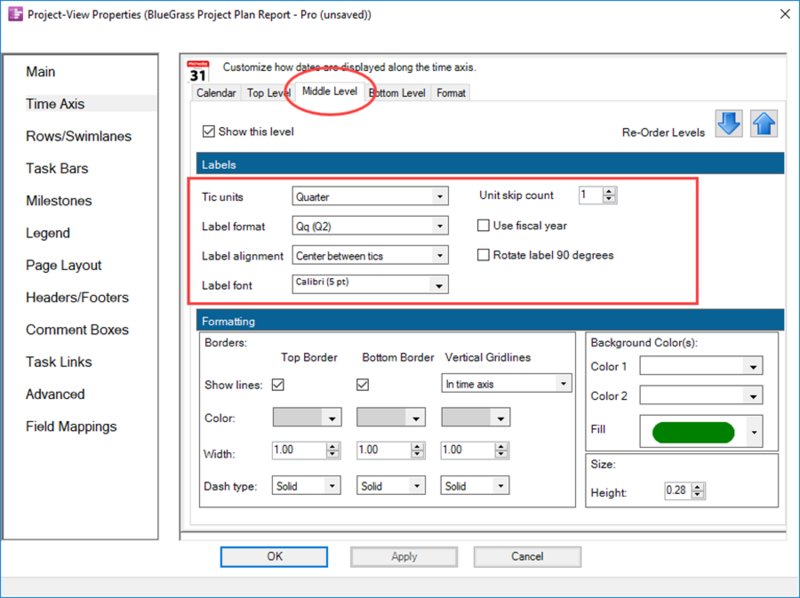Screen dimensions: 800x598
Task: Open the Task Bars settings page
Action: point(57,168)
